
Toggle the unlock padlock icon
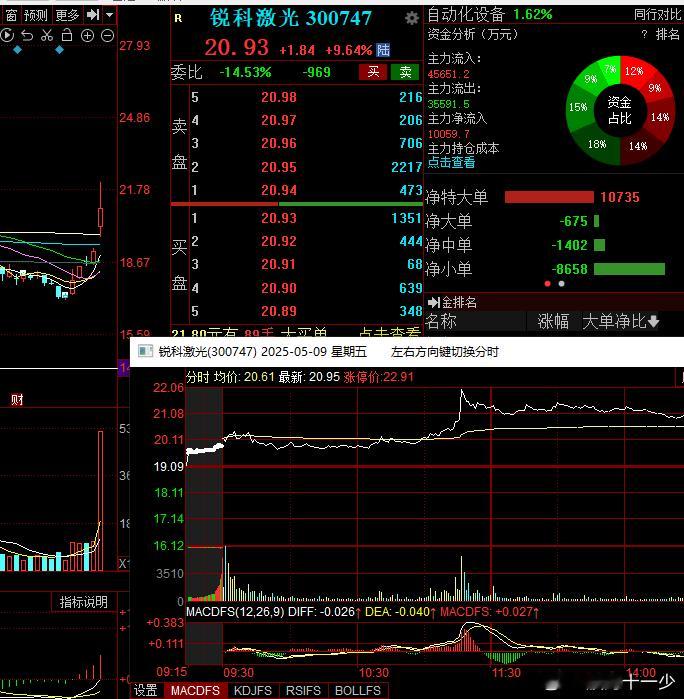67,35
